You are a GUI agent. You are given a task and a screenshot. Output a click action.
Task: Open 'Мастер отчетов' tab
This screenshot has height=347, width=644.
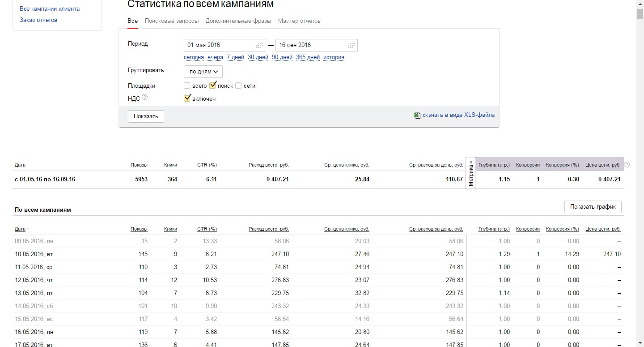(299, 21)
